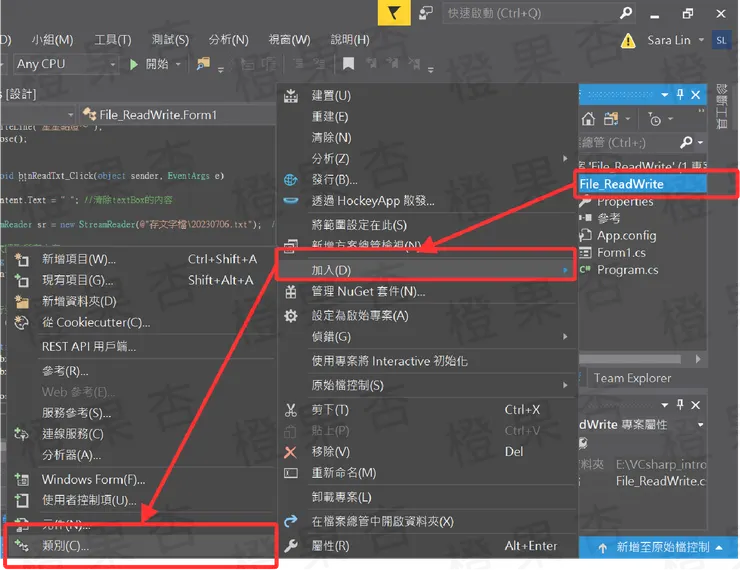The width and height of the screenshot is (740, 570).
Task: Choose 連線服務(C)
Action: (x=141, y=434)
